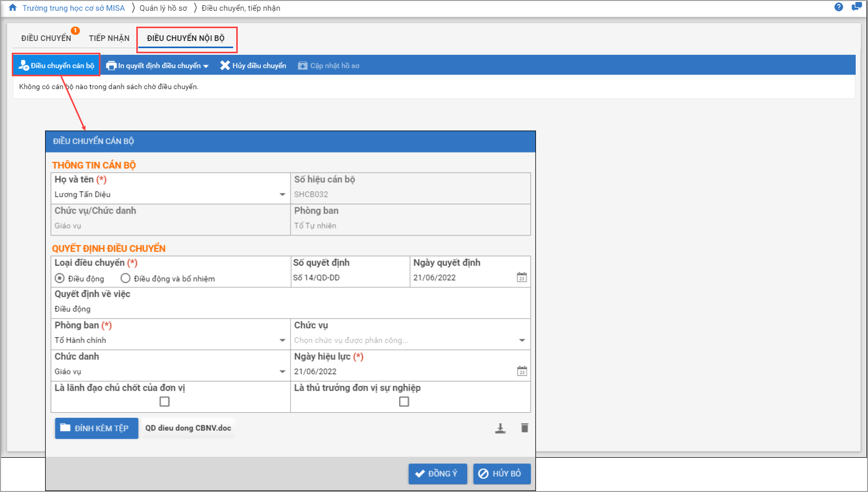The width and height of the screenshot is (868, 492).
Task: Check Là lãnh đạo chủ chốt checkbox
Action: tap(164, 402)
